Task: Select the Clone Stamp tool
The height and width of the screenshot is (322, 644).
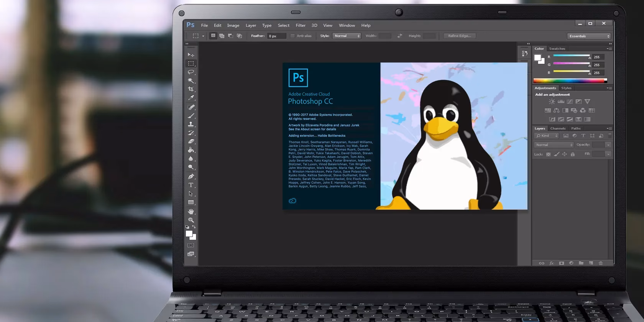Action: [x=191, y=124]
